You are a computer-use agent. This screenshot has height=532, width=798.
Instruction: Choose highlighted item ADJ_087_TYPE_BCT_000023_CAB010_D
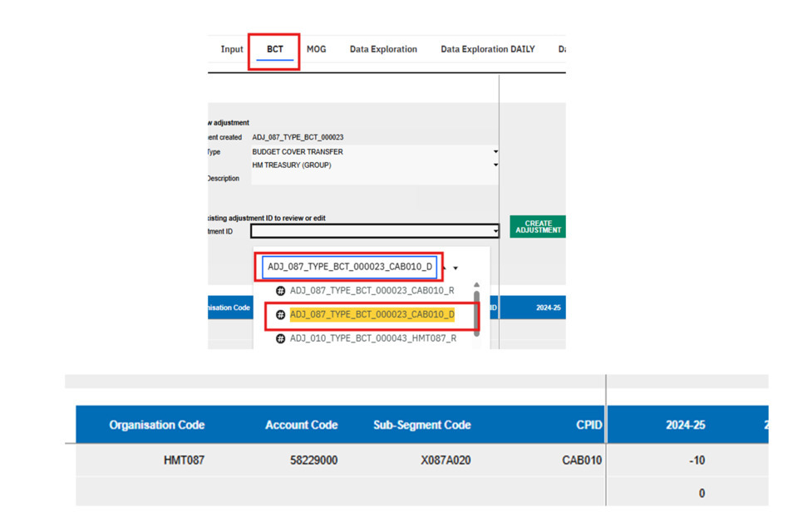click(372, 315)
